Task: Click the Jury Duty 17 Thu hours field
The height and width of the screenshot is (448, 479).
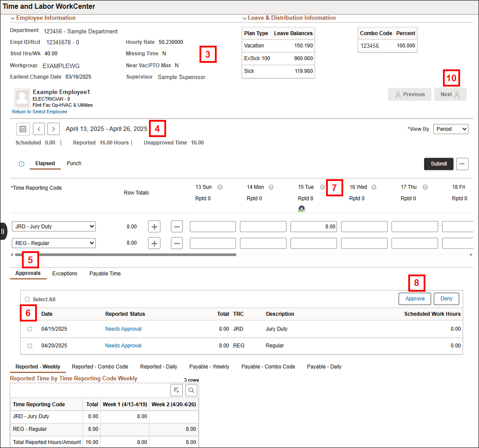Action: (414, 227)
